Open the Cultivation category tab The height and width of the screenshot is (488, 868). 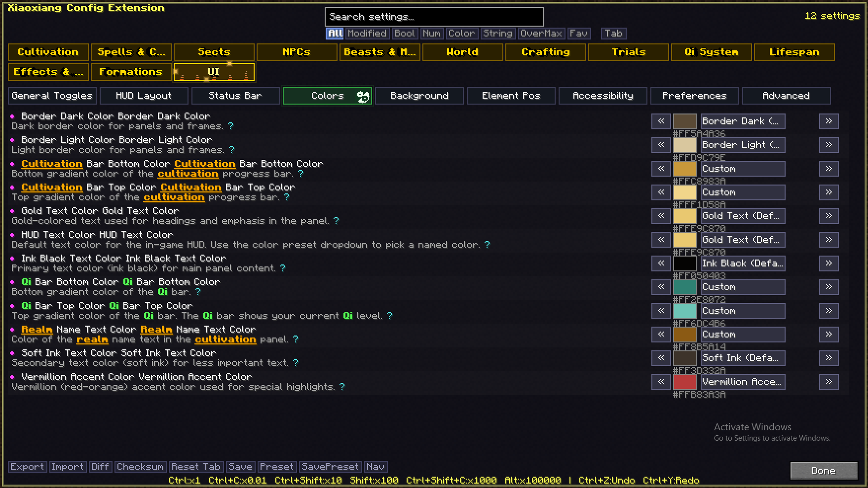[48, 52]
